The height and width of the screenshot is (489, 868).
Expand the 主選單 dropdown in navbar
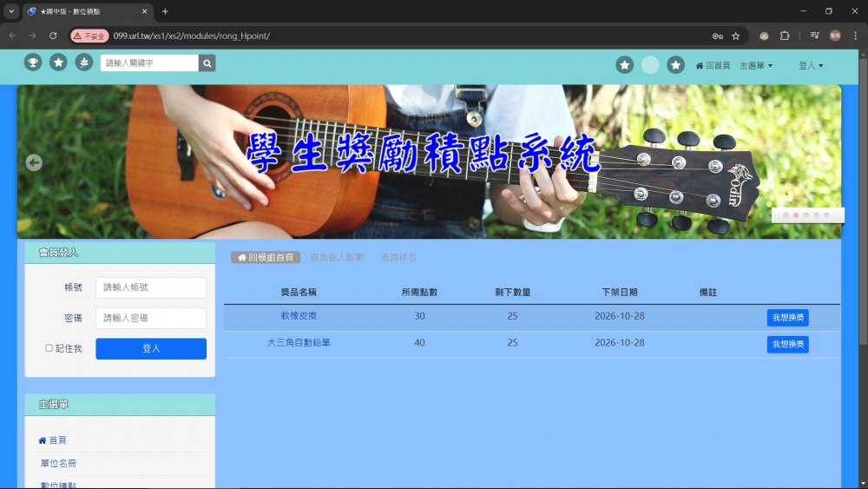(x=755, y=65)
